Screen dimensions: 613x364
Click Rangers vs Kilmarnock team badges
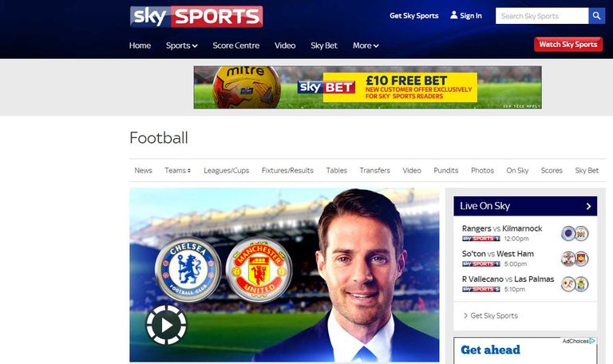pos(575,233)
